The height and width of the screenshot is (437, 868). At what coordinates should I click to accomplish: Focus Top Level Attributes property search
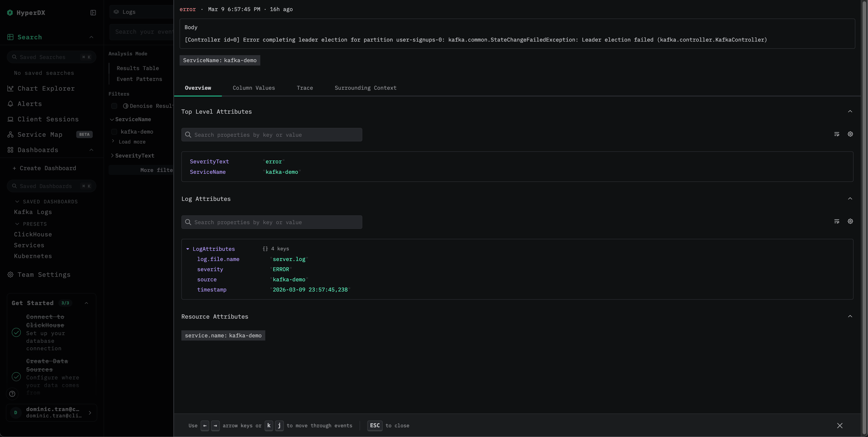coord(272,135)
